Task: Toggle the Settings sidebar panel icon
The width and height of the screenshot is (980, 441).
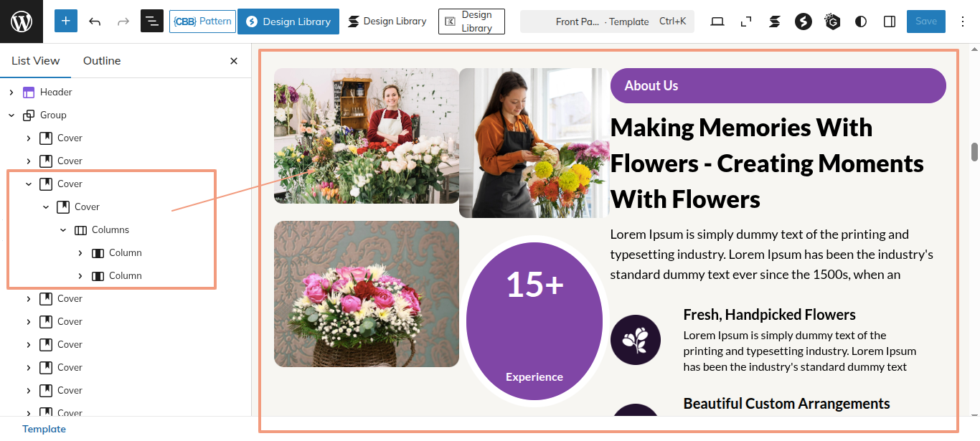Action: click(x=890, y=22)
